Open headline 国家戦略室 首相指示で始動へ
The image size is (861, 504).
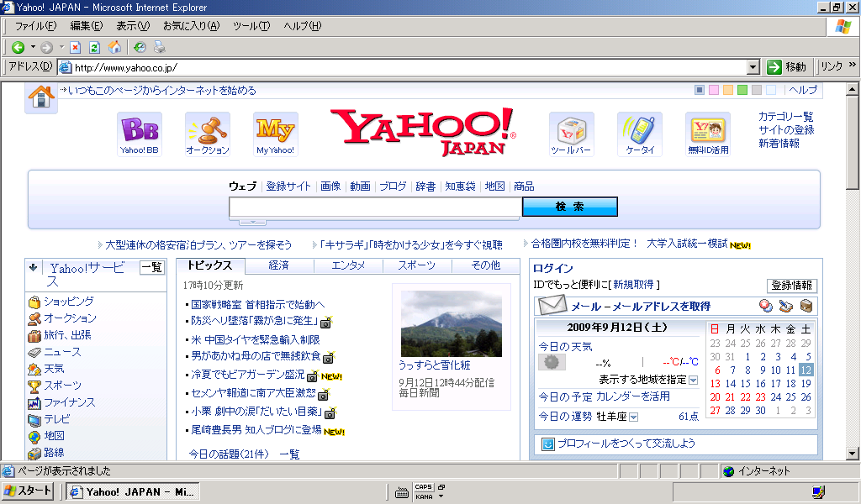click(258, 304)
